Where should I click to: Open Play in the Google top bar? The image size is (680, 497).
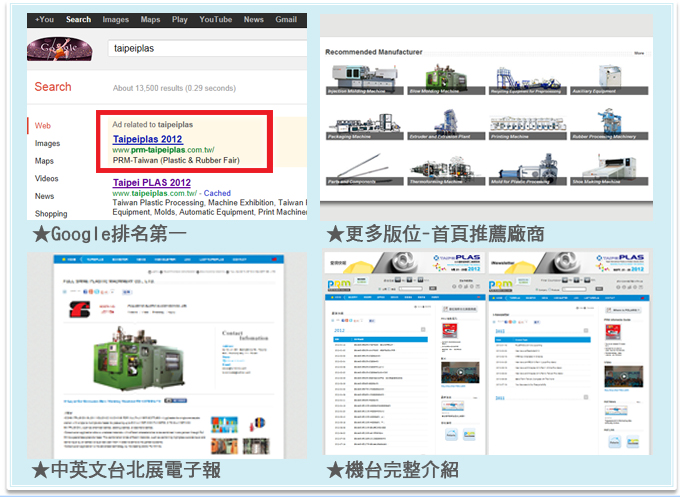coord(180,20)
